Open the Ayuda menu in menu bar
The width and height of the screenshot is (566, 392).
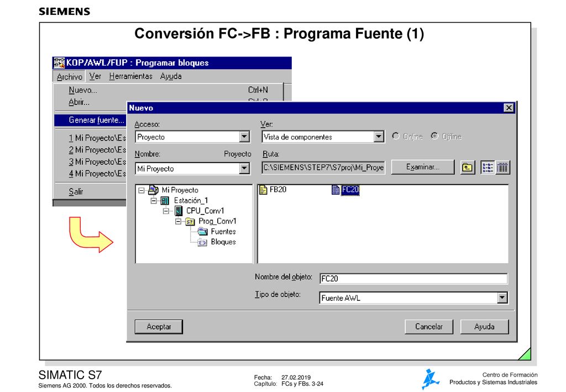click(x=171, y=76)
